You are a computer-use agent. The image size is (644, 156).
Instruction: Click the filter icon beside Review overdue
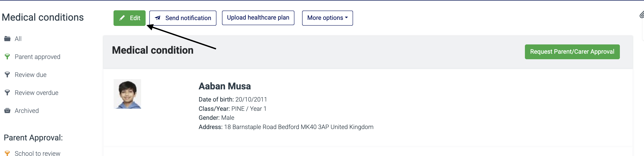[7, 93]
